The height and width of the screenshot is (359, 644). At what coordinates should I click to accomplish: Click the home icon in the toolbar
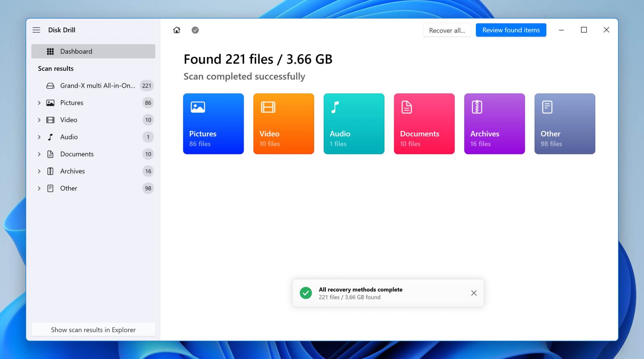pos(177,30)
